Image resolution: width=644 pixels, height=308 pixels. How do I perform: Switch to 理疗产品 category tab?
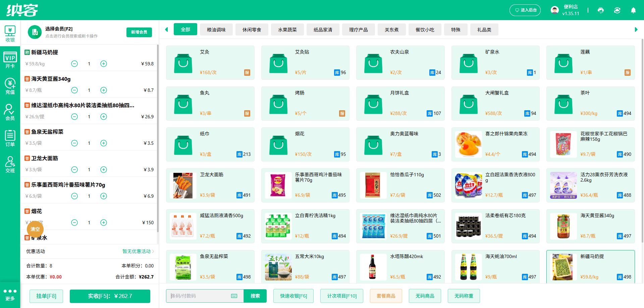click(359, 29)
